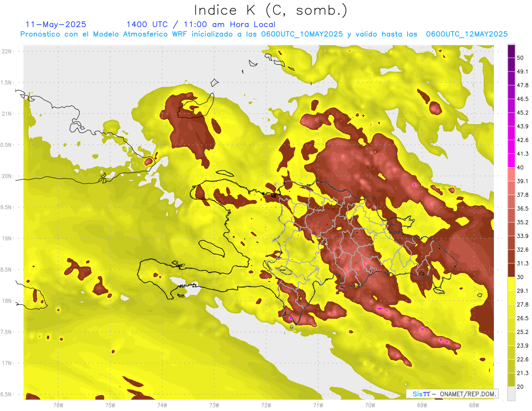532x411 pixels.
Task: Click the "76W" longitude label
Action: point(58,405)
